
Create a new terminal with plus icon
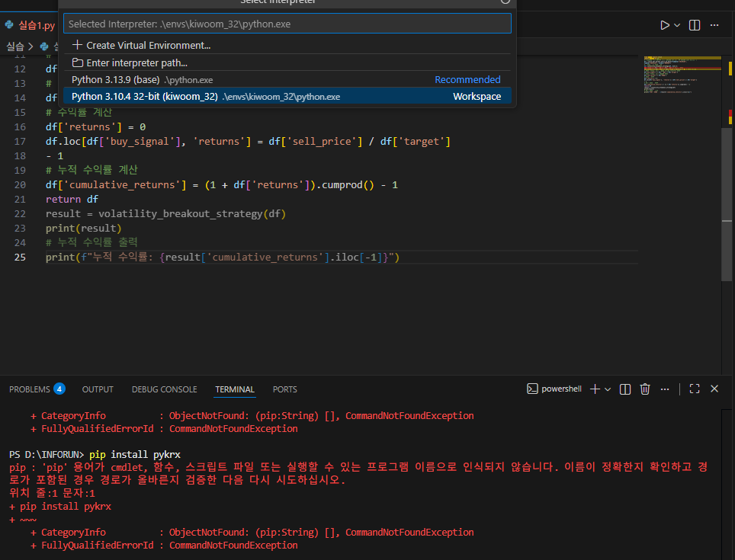[595, 389]
